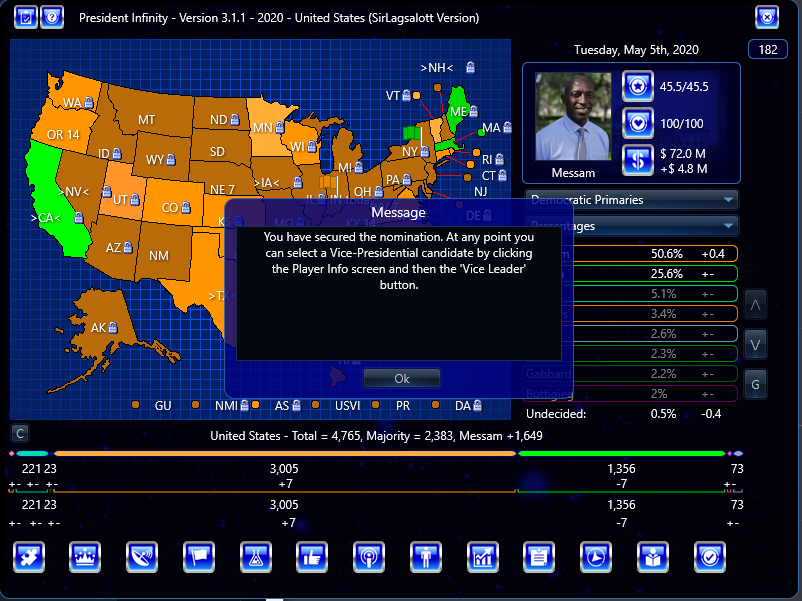Click the orange NMI territory dot
The height and width of the screenshot is (601, 802).
[x=195, y=405]
